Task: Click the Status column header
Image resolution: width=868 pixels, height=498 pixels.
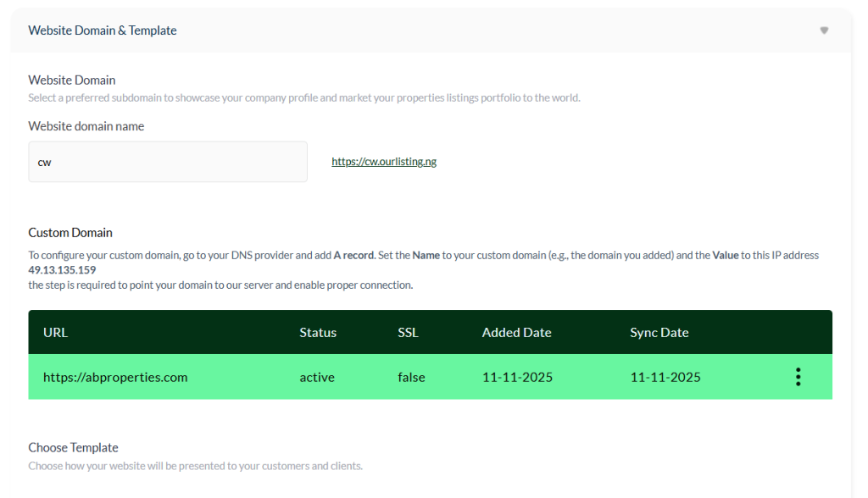Action: 318,332
